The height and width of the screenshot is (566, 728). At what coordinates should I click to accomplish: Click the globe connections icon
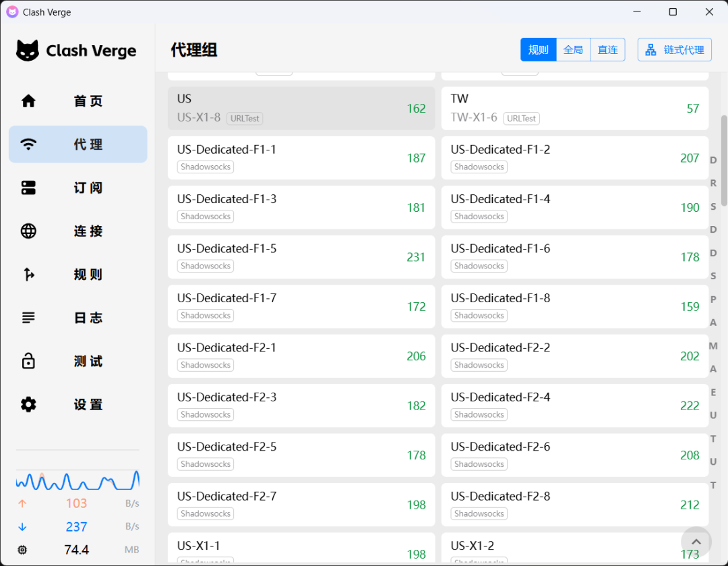pyautogui.click(x=28, y=231)
